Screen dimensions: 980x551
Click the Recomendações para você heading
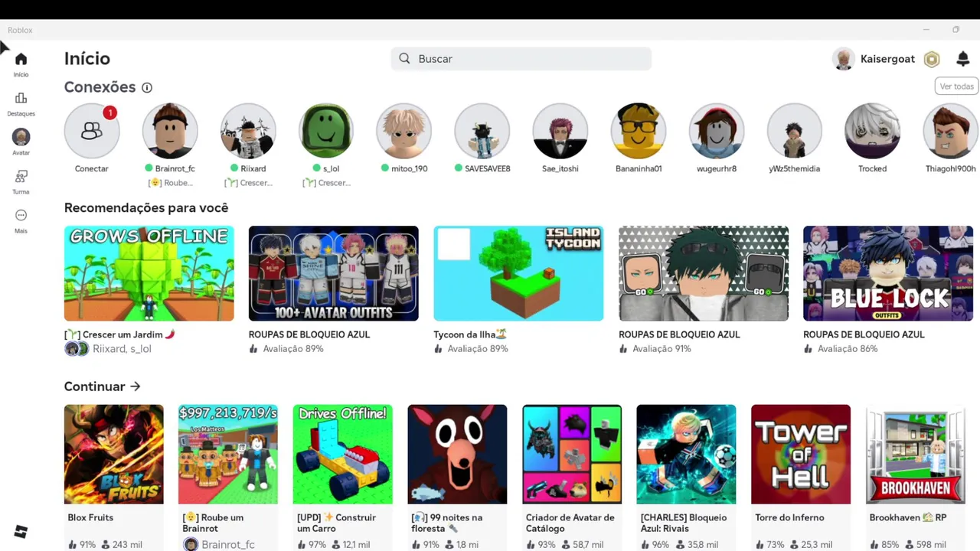click(146, 208)
